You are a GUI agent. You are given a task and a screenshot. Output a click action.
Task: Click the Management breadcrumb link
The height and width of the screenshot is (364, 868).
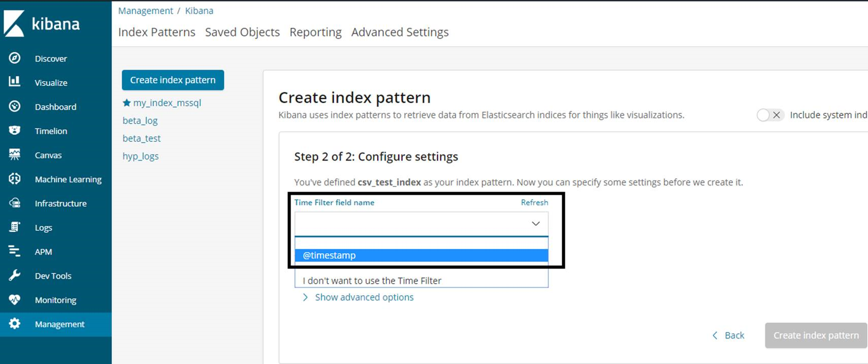pyautogui.click(x=146, y=11)
